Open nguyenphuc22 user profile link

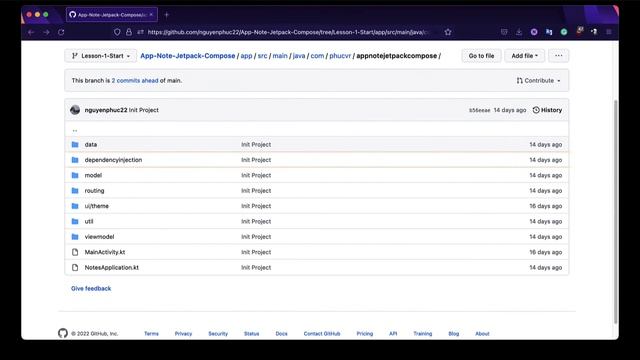(106, 110)
